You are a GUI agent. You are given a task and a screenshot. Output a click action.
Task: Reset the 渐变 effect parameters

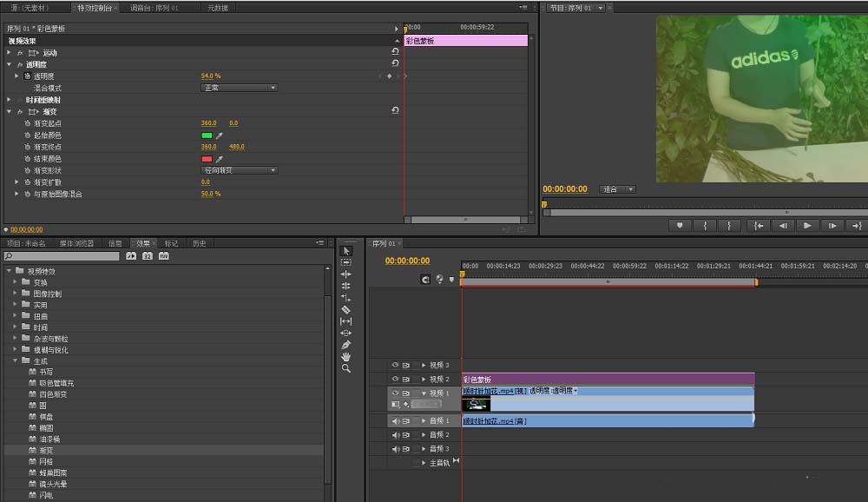click(x=395, y=111)
